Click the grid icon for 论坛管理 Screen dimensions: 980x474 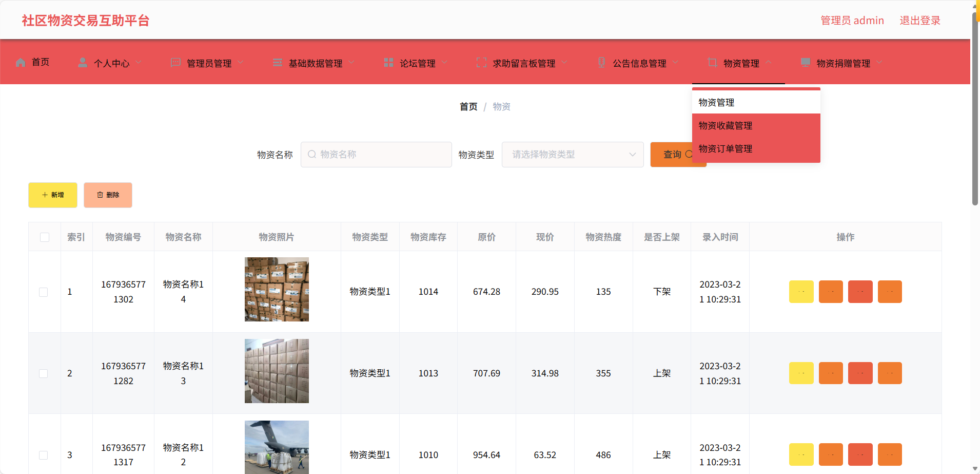click(x=389, y=63)
